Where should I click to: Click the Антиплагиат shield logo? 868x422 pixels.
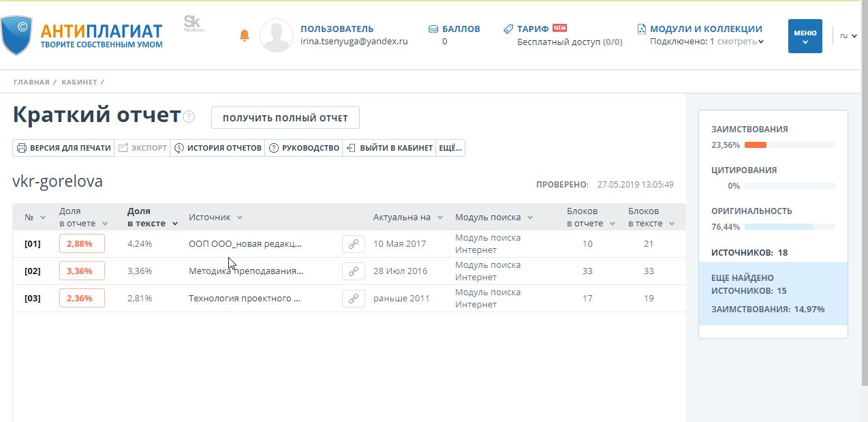coord(16,35)
